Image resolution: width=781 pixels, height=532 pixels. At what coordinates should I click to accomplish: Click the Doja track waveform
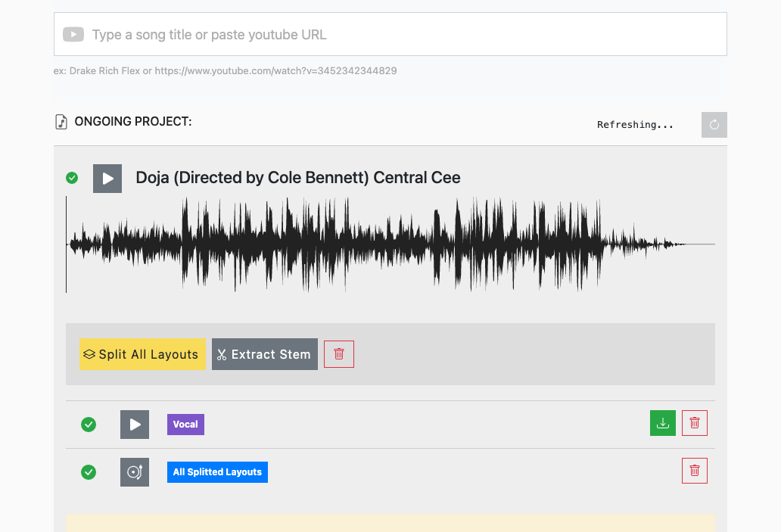point(390,244)
